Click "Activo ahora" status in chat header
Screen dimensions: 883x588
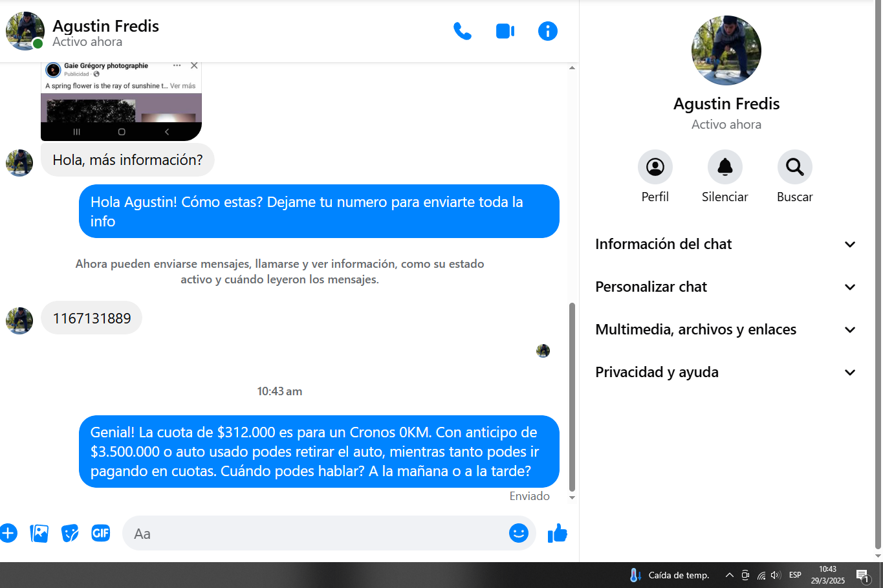coord(87,42)
